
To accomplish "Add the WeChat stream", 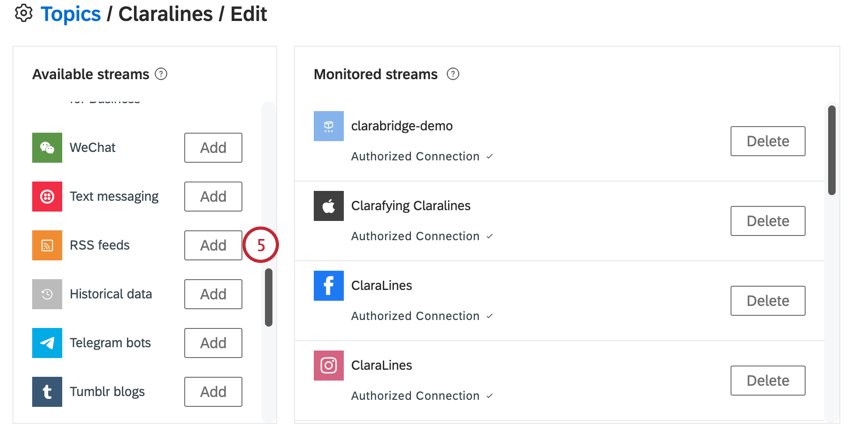I will click(x=213, y=147).
